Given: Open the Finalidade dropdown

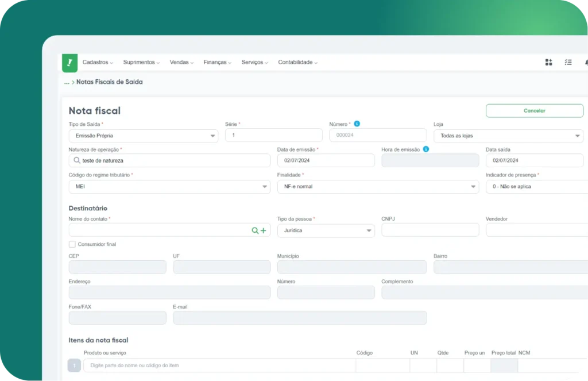Looking at the screenshot, I should click(x=377, y=187).
